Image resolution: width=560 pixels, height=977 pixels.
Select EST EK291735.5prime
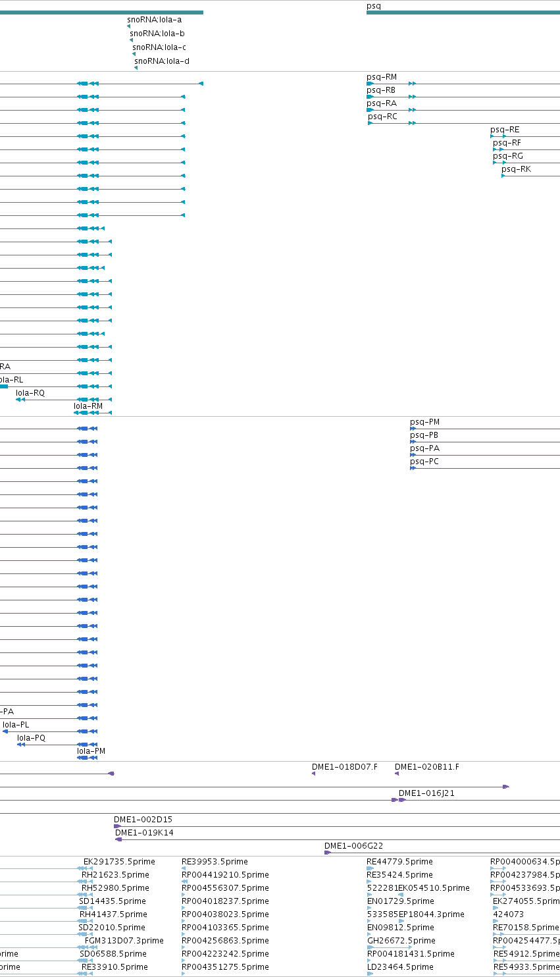[119, 862]
